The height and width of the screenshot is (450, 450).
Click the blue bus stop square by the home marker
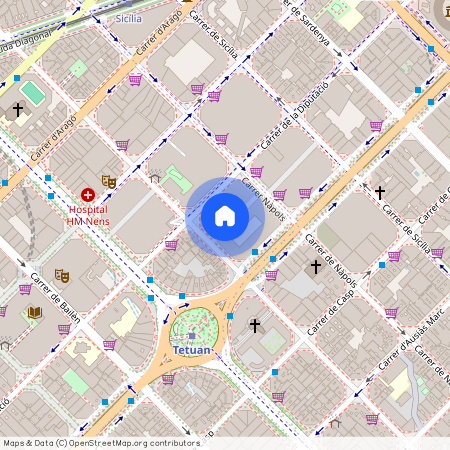pyautogui.click(x=255, y=252)
